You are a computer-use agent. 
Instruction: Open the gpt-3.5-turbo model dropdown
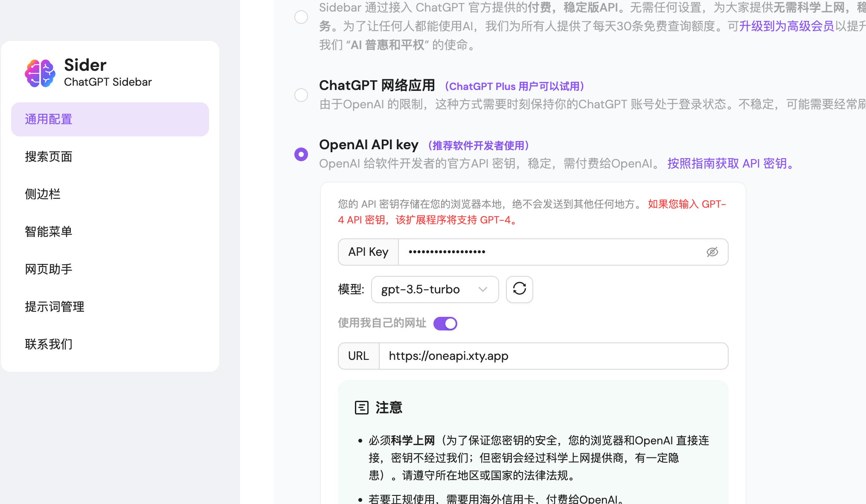pos(435,290)
